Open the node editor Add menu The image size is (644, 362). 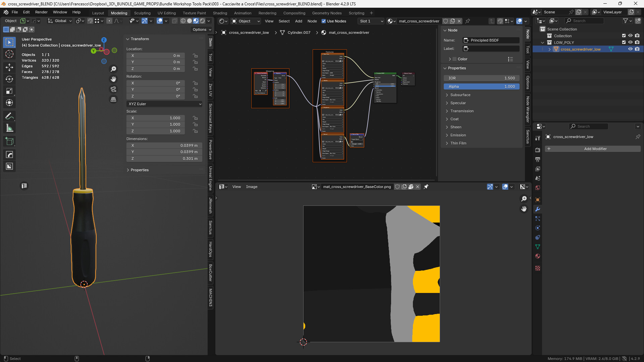tap(299, 21)
